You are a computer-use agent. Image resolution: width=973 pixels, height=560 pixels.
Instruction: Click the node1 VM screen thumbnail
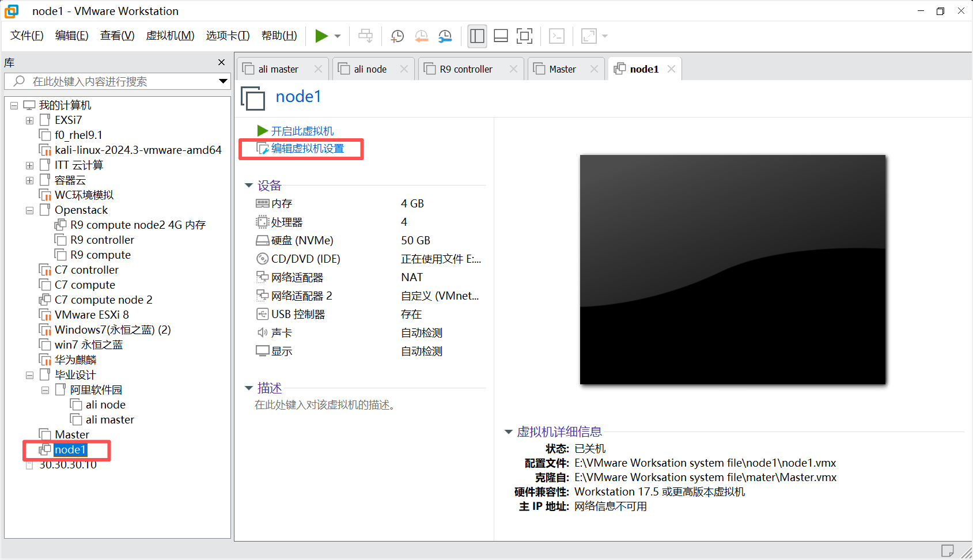tap(733, 270)
